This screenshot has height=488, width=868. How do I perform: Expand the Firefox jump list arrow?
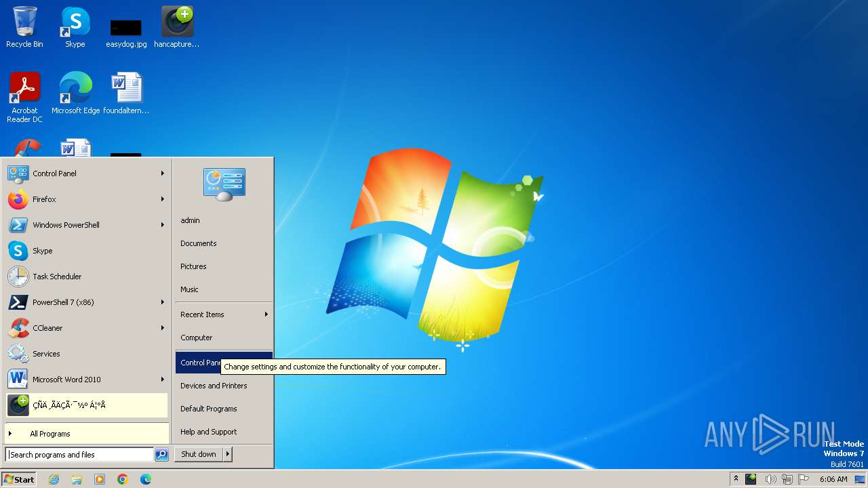click(163, 199)
